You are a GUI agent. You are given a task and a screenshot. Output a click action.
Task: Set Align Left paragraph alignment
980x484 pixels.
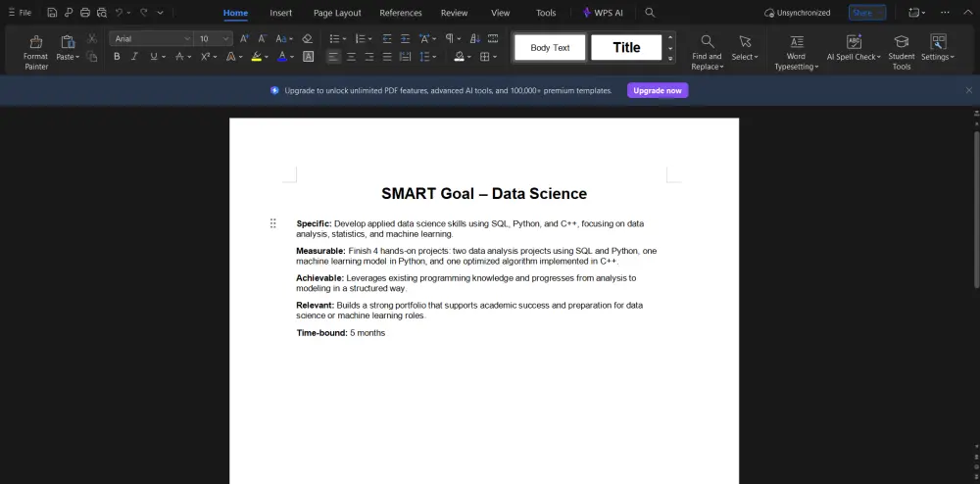point(334,56)
